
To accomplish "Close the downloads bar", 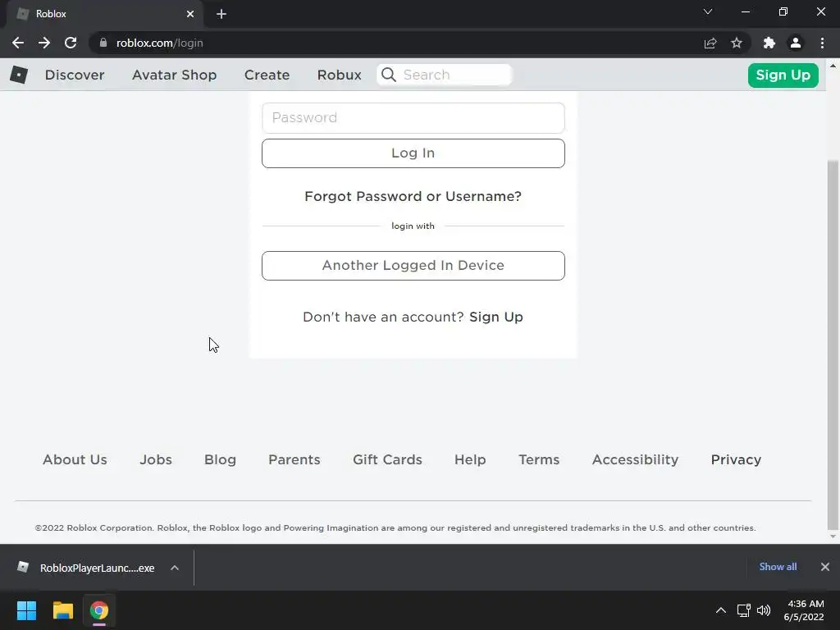I will click(x=825, y=567).
